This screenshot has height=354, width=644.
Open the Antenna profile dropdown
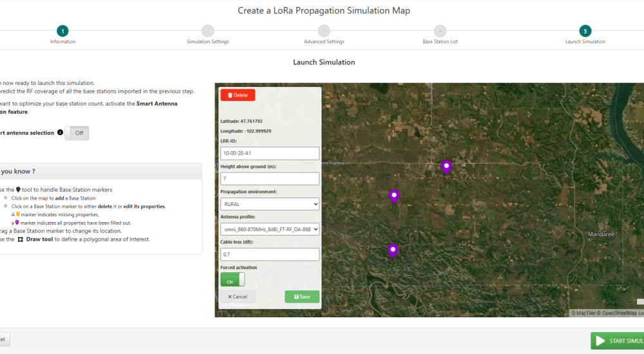(x=269, y=229)
